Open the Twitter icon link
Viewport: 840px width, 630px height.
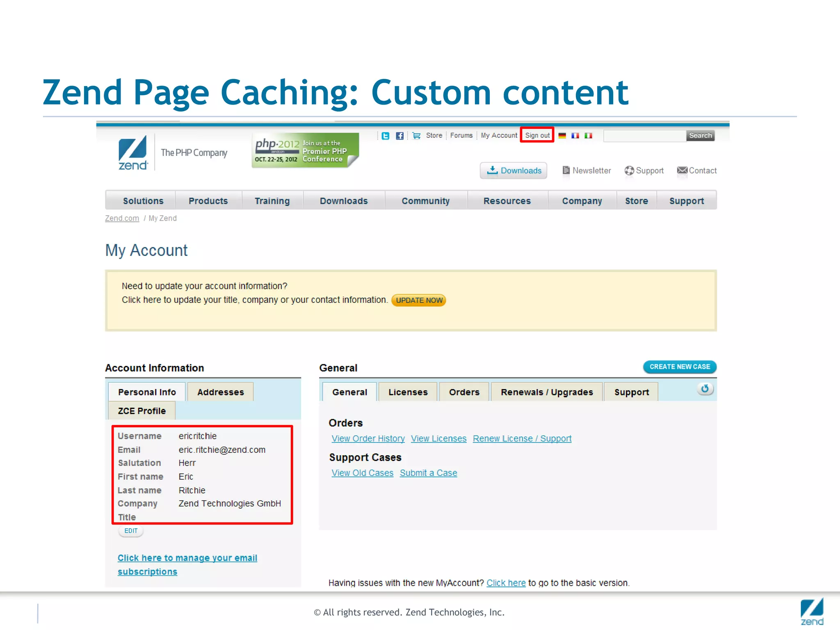click(385, 136)
